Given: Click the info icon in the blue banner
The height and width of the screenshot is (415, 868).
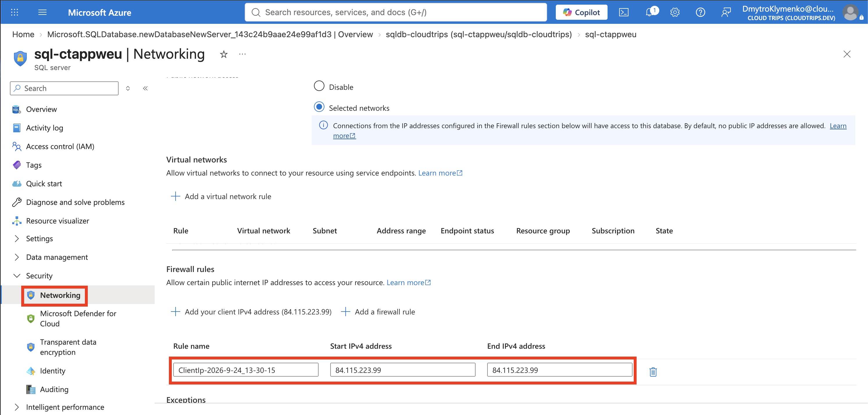Looking at the screenshot, I should (x=324, y=125).
